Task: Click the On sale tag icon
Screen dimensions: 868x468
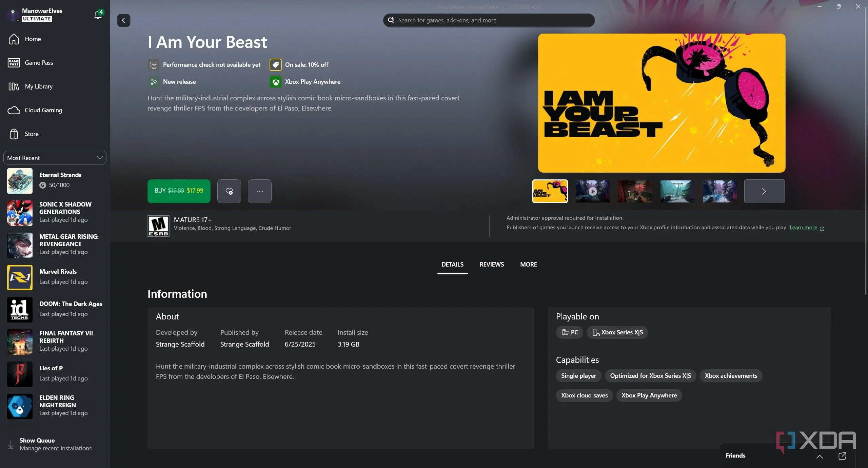Action: [276, 65]
